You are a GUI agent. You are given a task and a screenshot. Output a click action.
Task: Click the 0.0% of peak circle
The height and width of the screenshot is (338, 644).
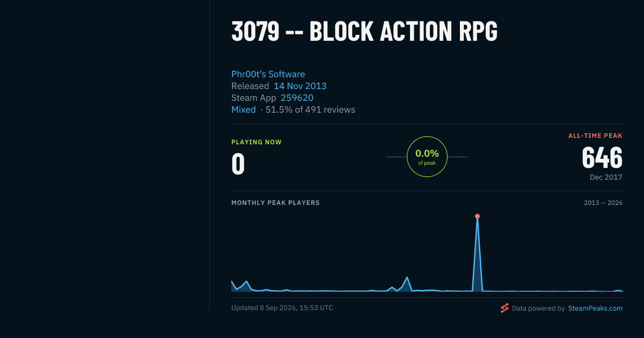pos(427,157)
